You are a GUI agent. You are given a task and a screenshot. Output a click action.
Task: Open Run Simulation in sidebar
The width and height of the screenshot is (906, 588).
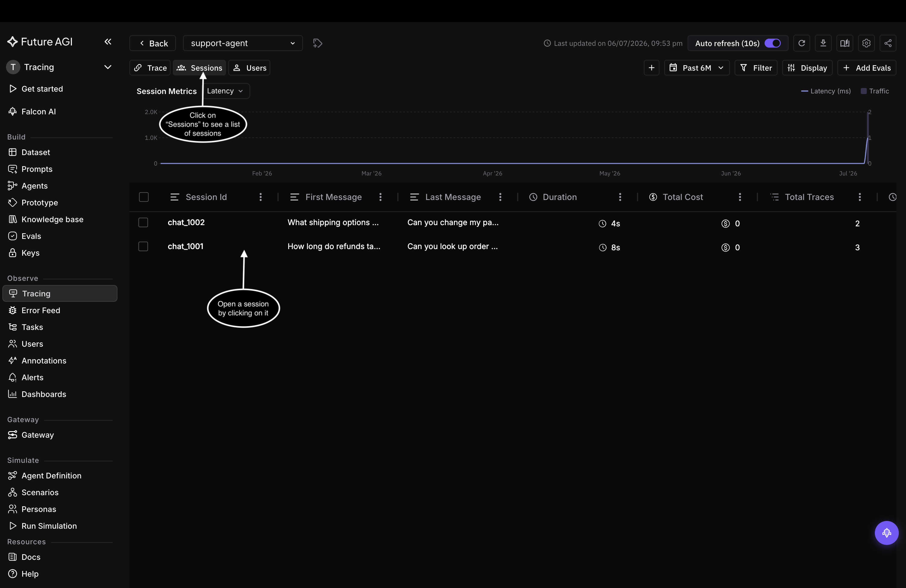(x=60, y=526)
